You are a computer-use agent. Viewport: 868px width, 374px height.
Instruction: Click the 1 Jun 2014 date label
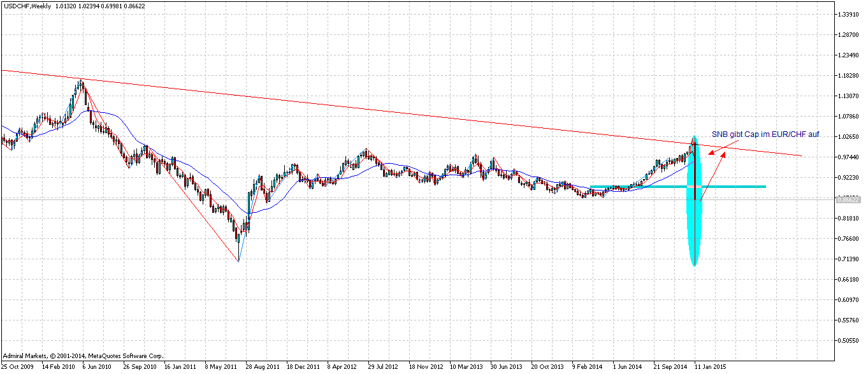(x=628, y=367)
